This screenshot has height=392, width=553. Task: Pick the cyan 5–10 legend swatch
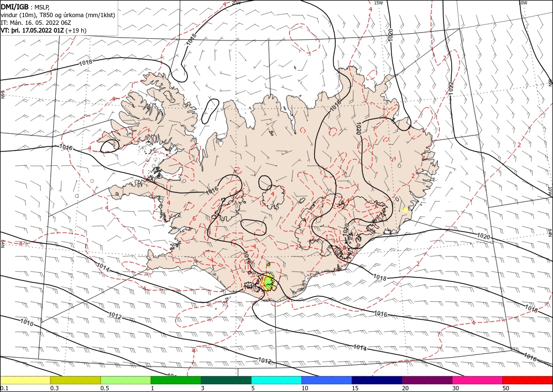276,380
